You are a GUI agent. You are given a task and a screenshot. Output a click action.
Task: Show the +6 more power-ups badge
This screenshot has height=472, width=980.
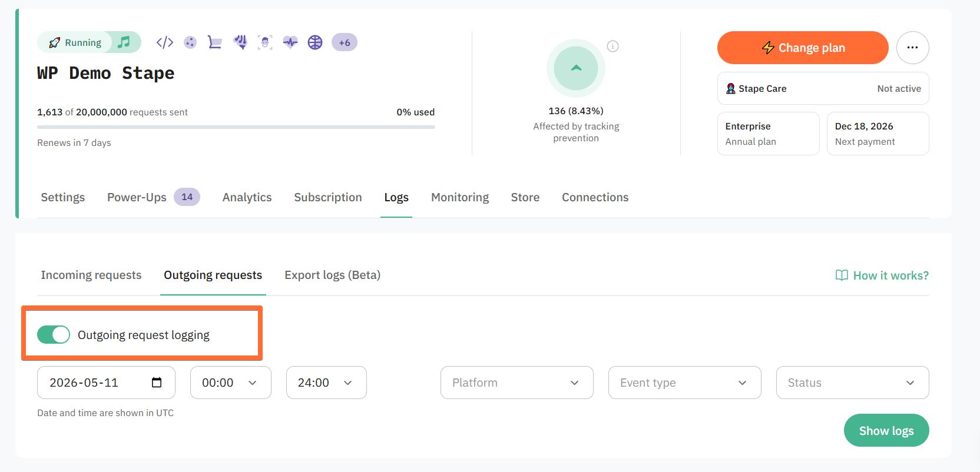pos(345,42)
